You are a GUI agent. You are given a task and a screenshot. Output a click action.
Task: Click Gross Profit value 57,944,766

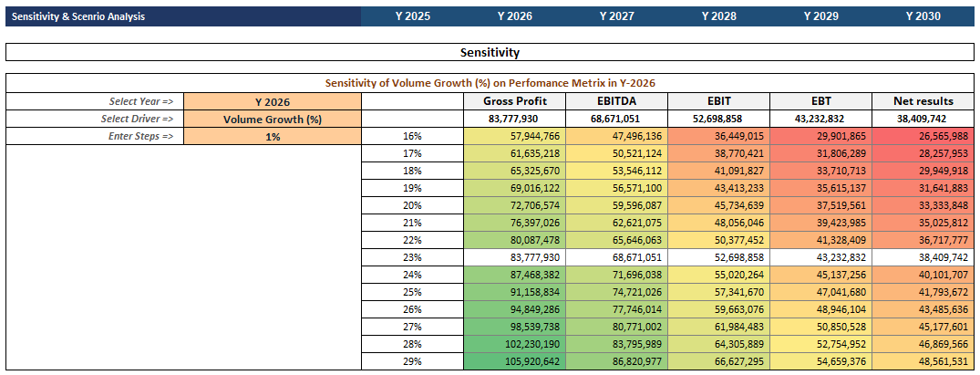coord(515,136)
